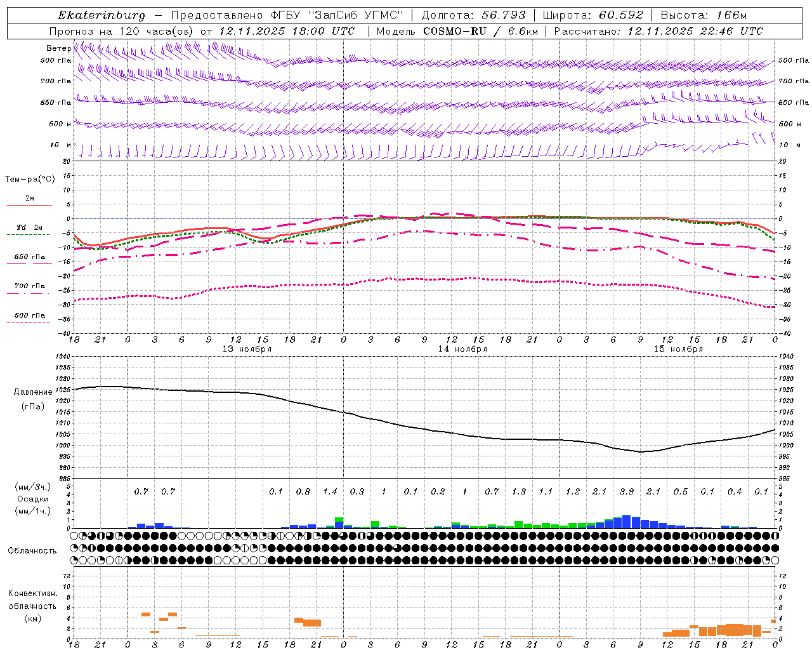Select the forecast start time '12.11.2025 18:00 UTC'

point(287,31)
